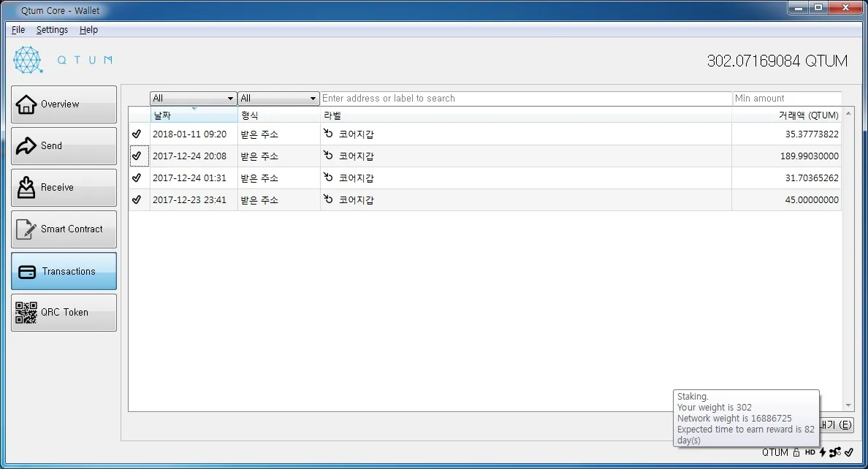Click the sync checkmark status icon
Viewport: 868px width, 469px height.
pos(849,452)
